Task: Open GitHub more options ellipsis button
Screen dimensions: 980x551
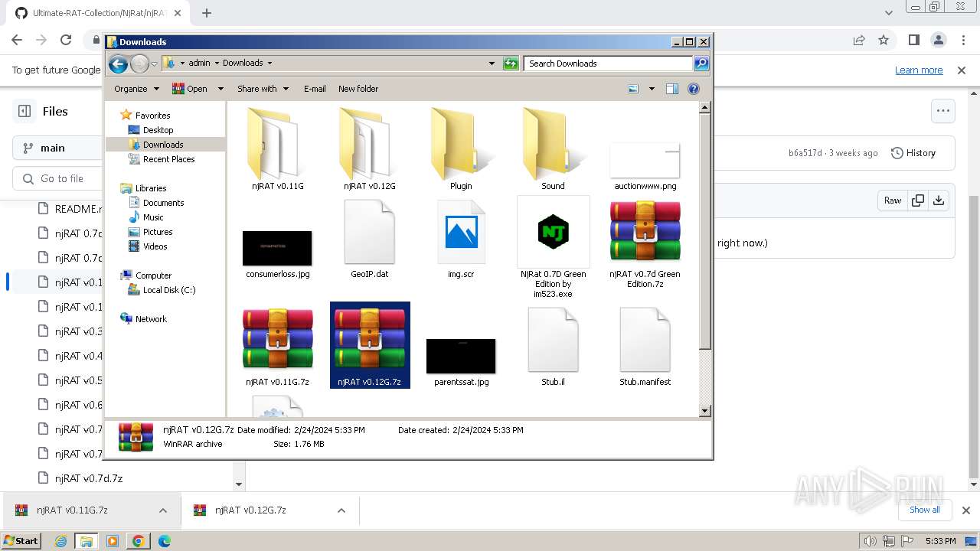Action: [942, 111]
